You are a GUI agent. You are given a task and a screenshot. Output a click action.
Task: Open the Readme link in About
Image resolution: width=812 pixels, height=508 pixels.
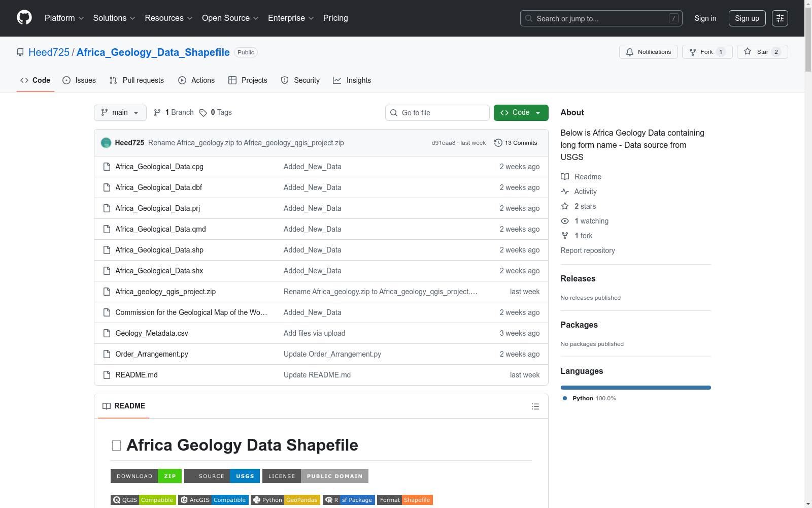[x=581, y=177]
